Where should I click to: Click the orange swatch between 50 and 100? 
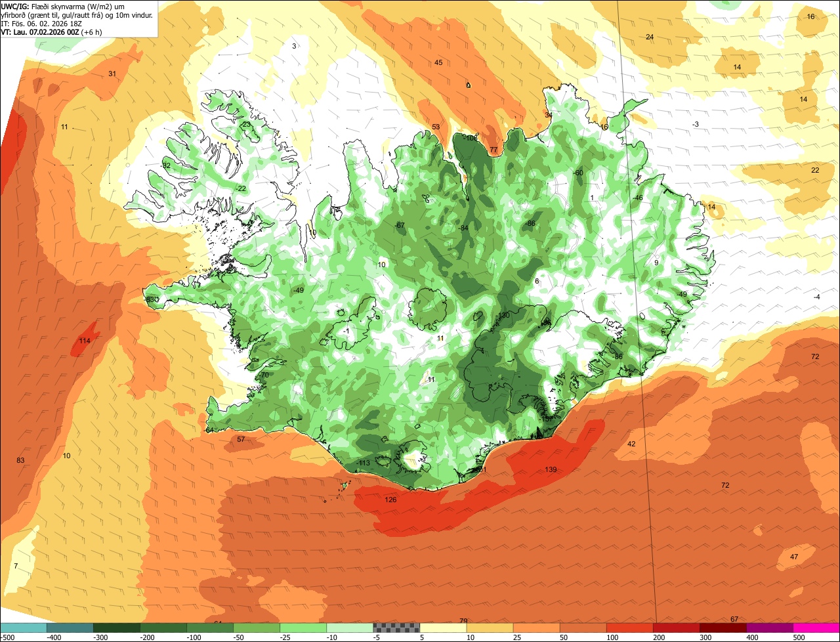[x=583, y=628]
